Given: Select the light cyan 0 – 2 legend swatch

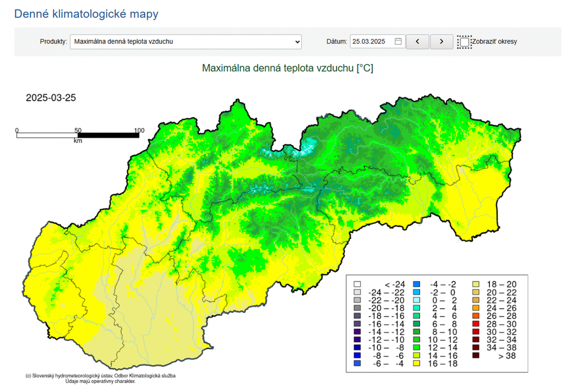Looking at the screenshot, I should [417, 300].
